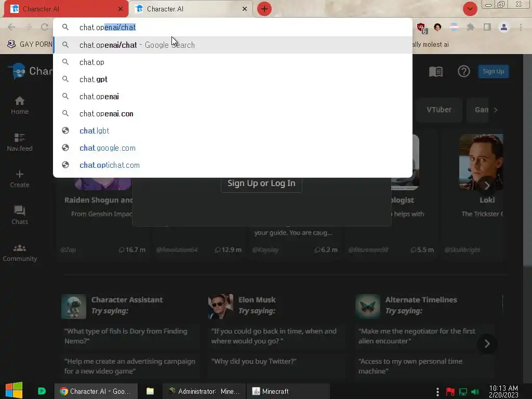The height and width of the screenshot is (399, 532).
Task: Open volume speaker tray icon
Action: [x=475, y=392]
